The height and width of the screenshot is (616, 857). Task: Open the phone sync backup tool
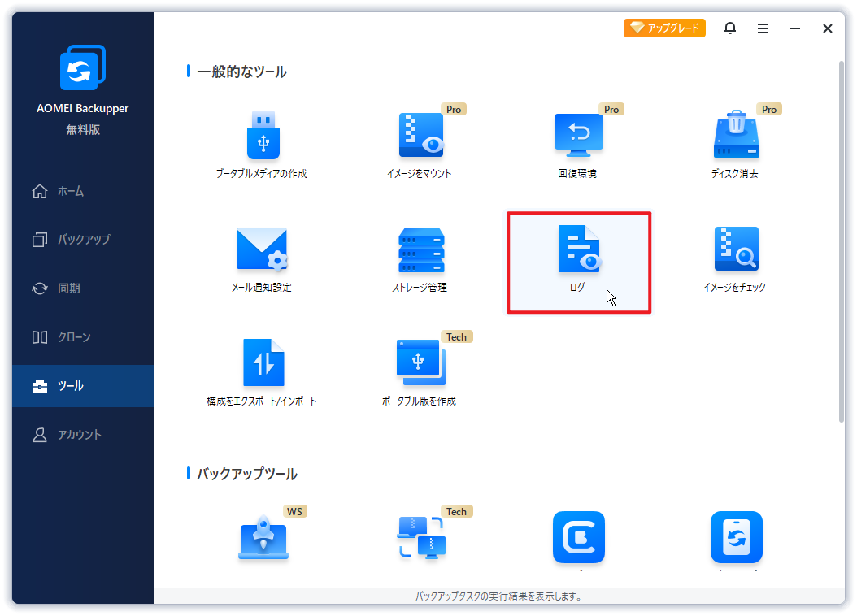coord(736,537)
